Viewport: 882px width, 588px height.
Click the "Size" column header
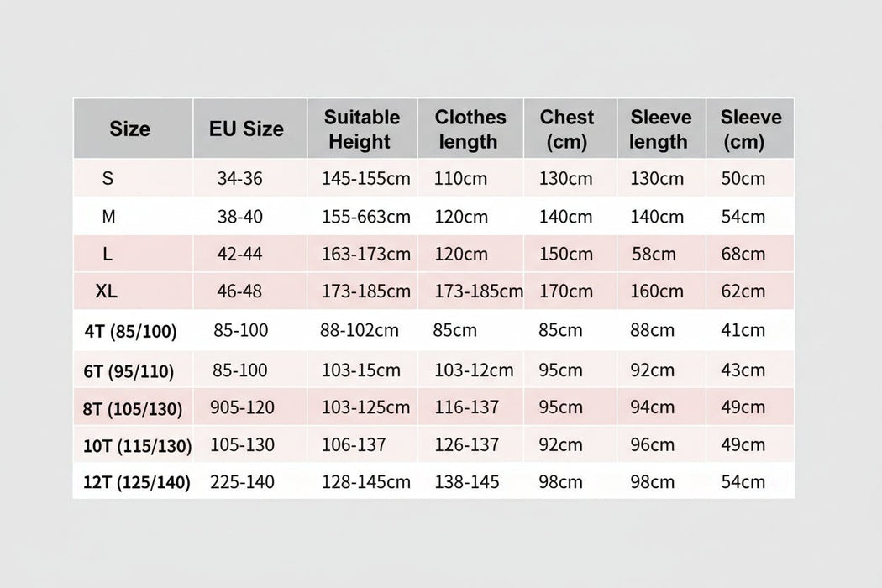click(x=130, y=129)
